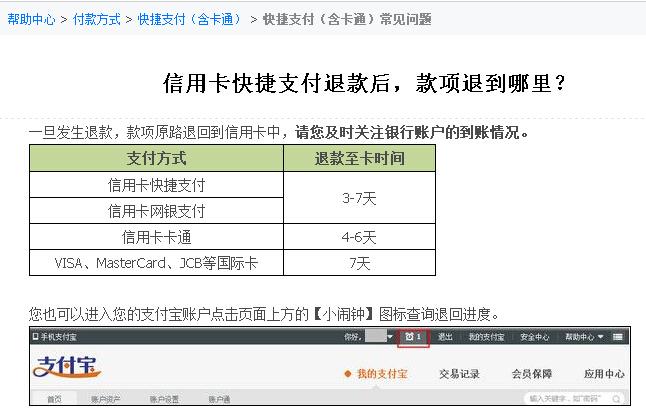Click the search magnifier icon
Viewport: 646px width, 419px height.
pyautogui.click(x=616, y=399)
